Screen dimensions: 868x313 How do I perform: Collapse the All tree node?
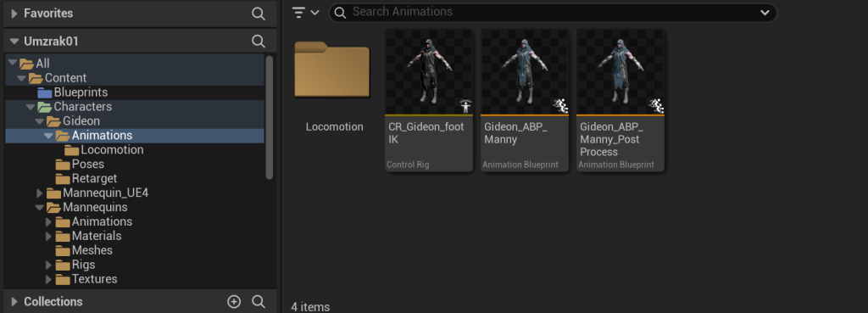pos(12,63)
